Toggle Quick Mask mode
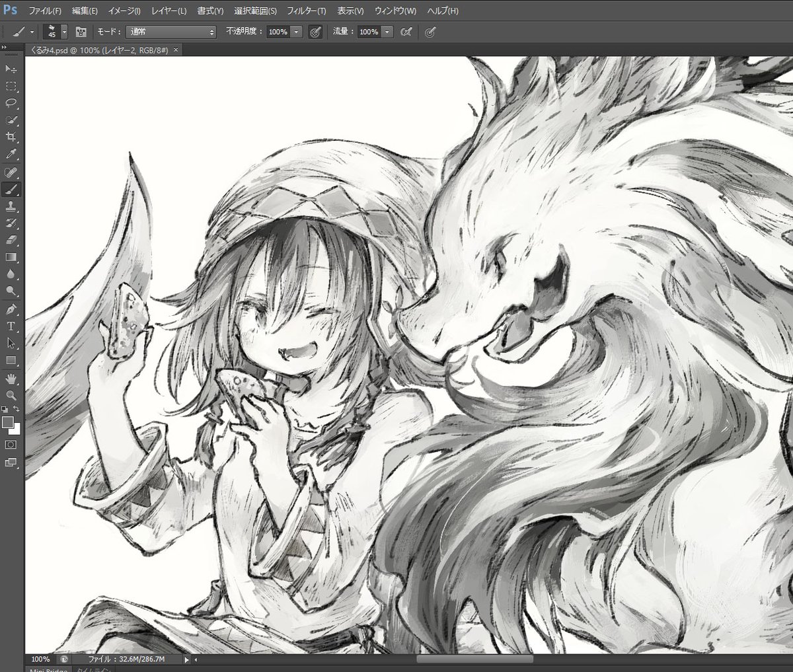This screenshot has width=793, height=672. (x=11, y=445)
